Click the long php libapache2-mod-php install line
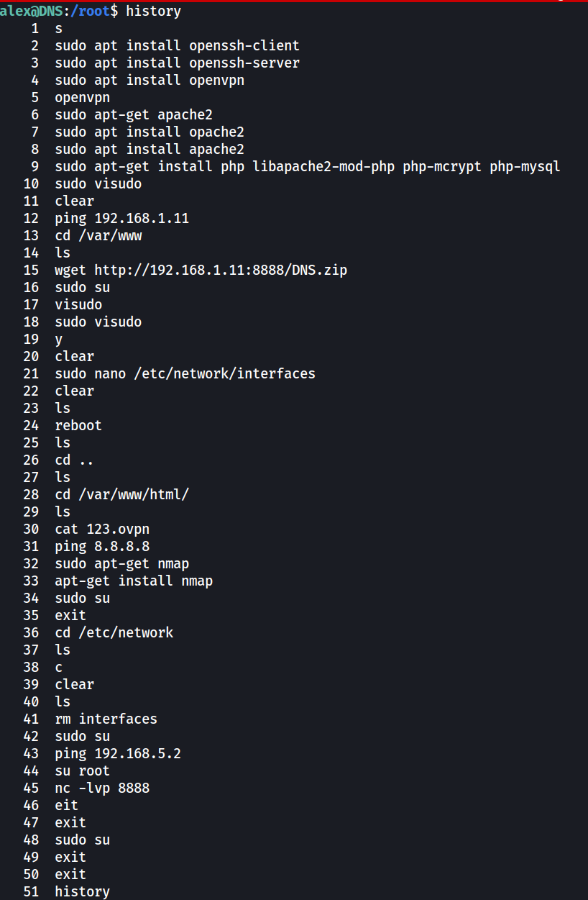The image size is (588, 900). point(308,166)
